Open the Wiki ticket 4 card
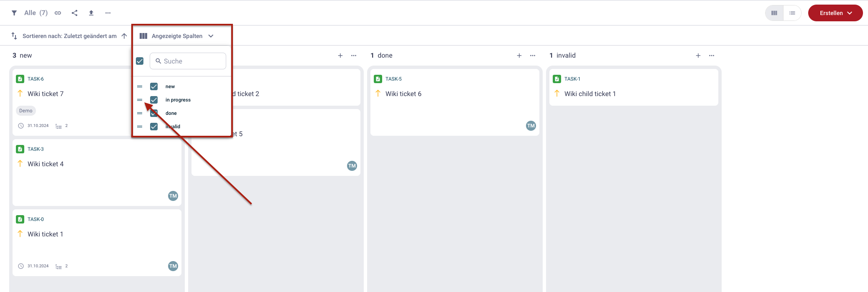This screenshot has height=292, width=868. 97,173
